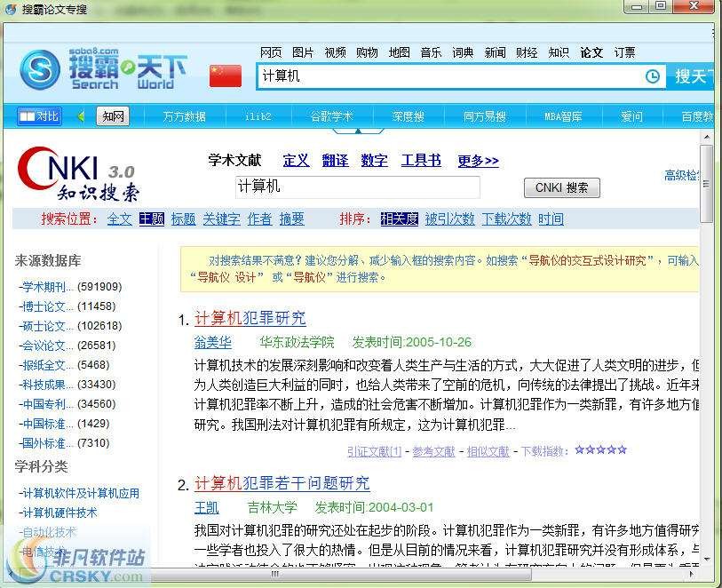Select the 深度搜 source tab

[x=408, y=116]
